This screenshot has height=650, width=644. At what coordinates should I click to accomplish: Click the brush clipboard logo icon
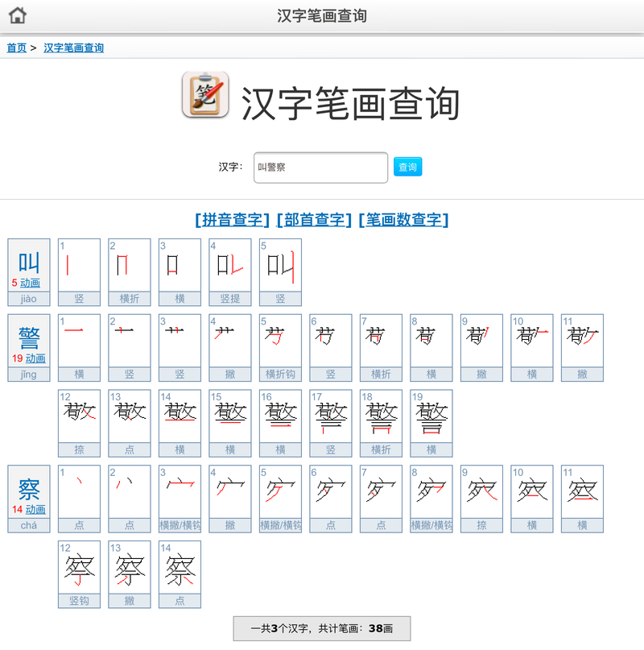(205, 95)
